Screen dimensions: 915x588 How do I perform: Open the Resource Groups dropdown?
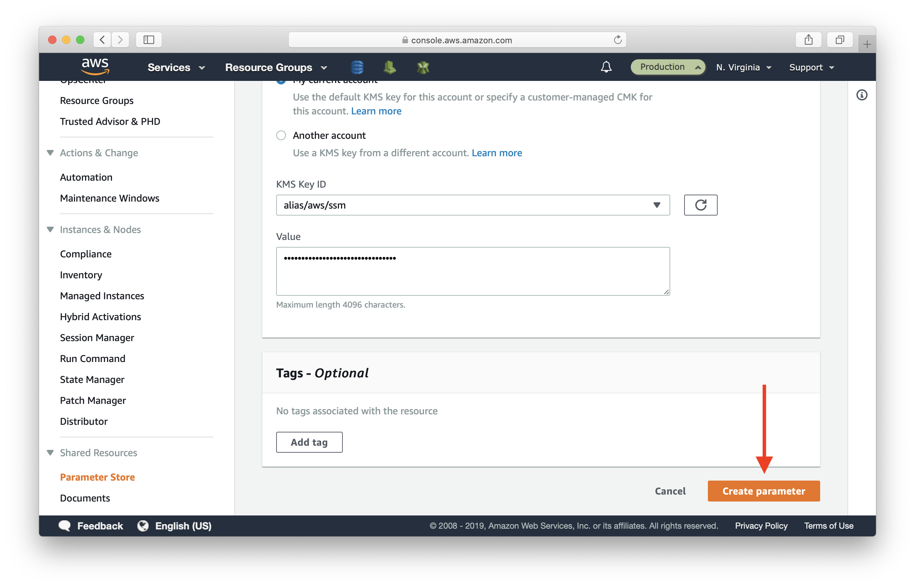pyautogui.click(x=277, y=67)
